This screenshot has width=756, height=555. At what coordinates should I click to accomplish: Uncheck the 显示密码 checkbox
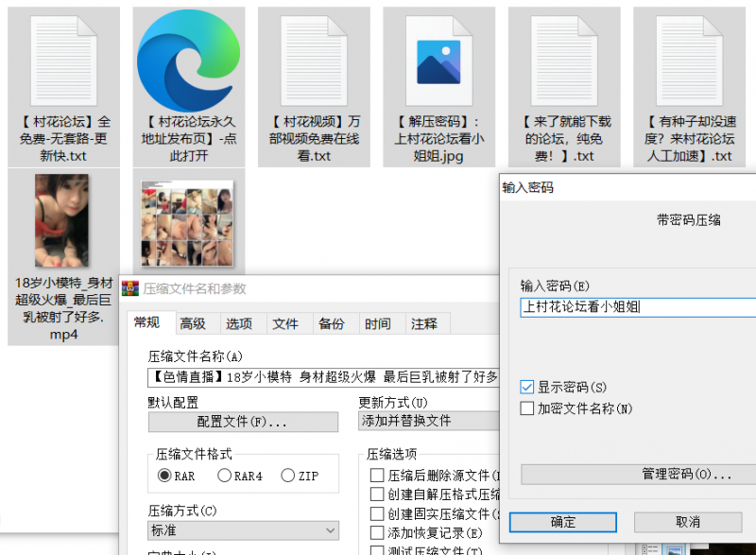tap(527, 388)
